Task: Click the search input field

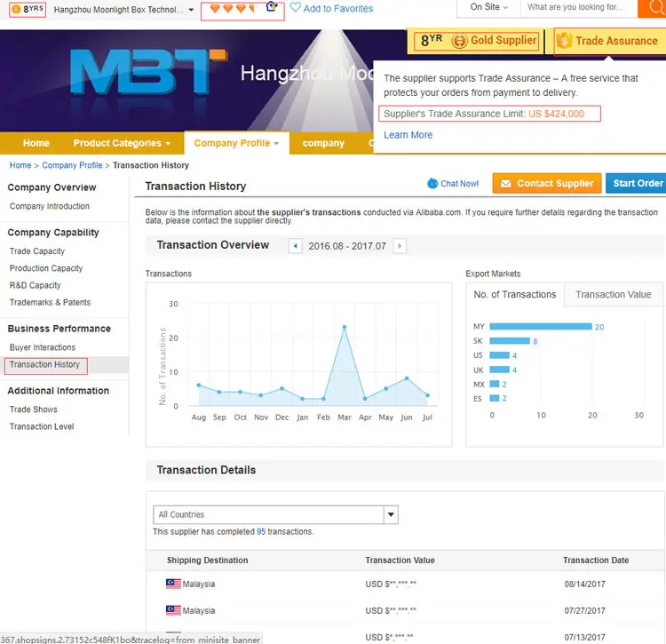Action: coord(577,7)
